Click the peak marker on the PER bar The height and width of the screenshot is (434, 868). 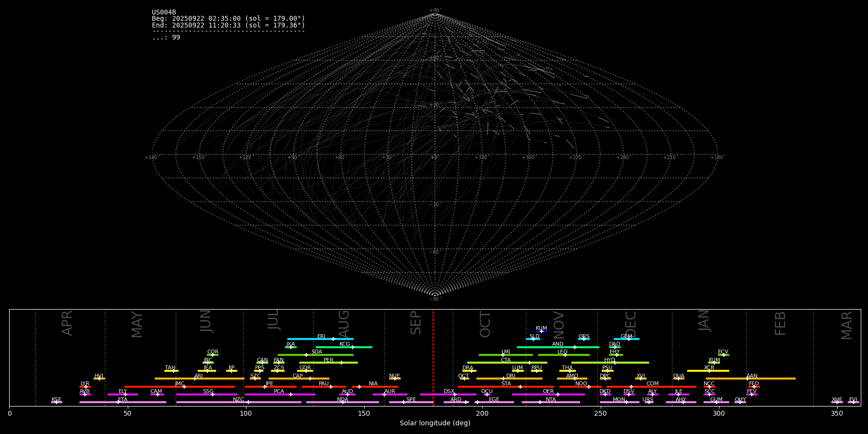pos(341,363)
